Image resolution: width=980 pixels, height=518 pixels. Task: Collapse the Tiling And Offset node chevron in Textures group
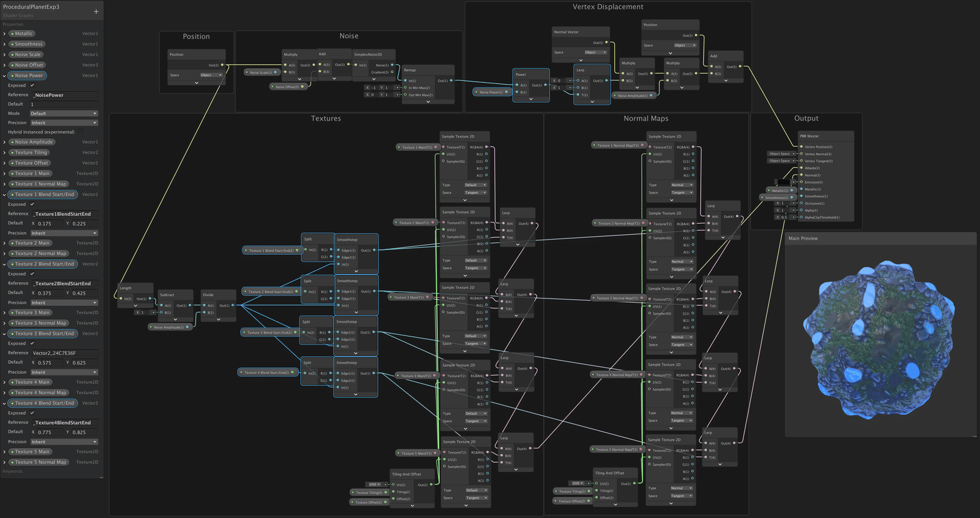(412, 506)
